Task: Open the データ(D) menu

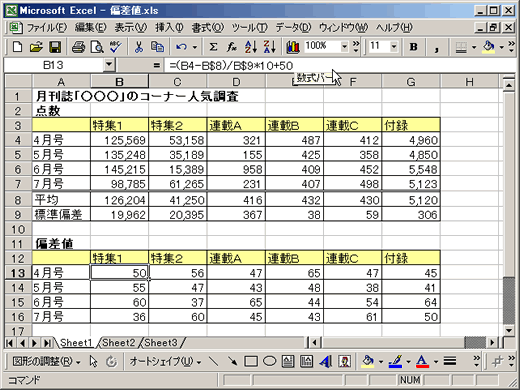Action: 293,27
